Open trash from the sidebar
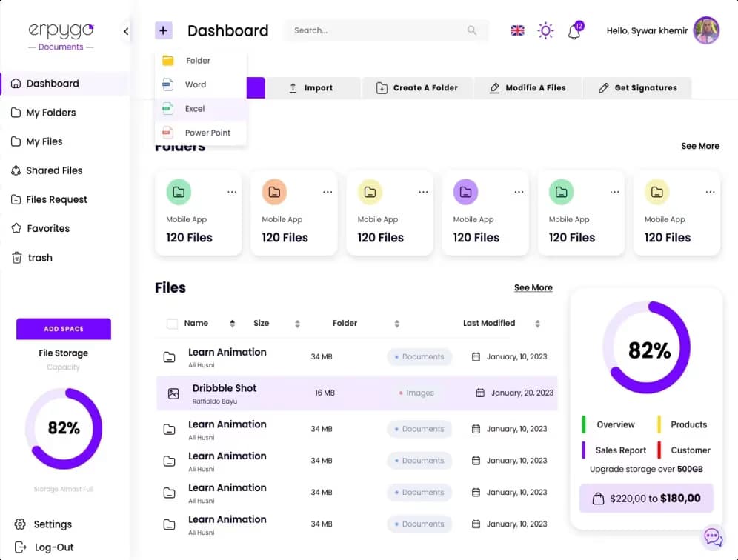Image resolution: width=738 pixels, height=560 pixels. click(x=39, y=258)
